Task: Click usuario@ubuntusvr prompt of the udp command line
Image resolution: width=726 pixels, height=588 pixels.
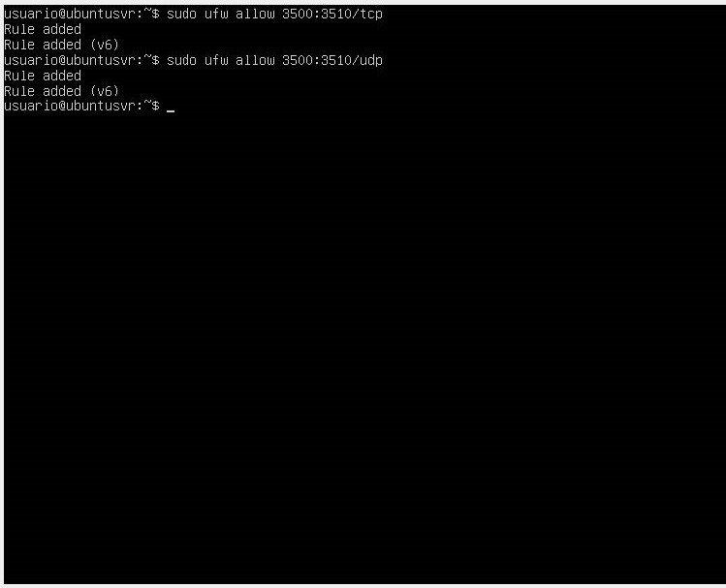Action: [70, 60]
